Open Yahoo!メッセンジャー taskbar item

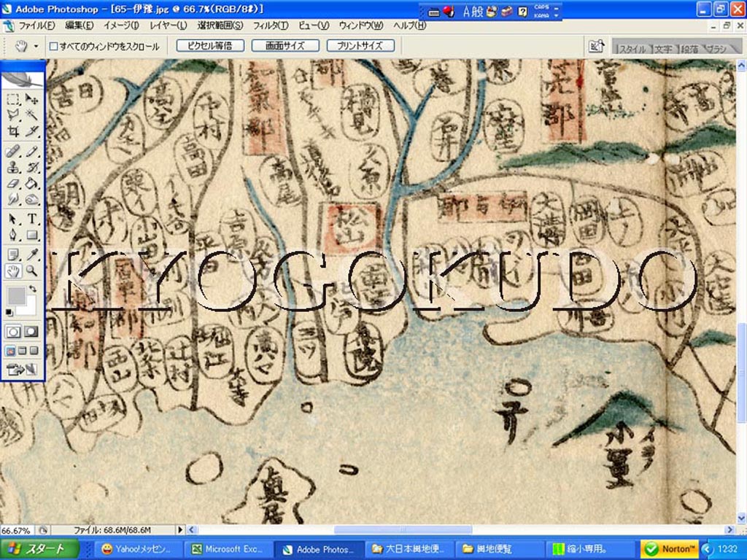point(139,549)
